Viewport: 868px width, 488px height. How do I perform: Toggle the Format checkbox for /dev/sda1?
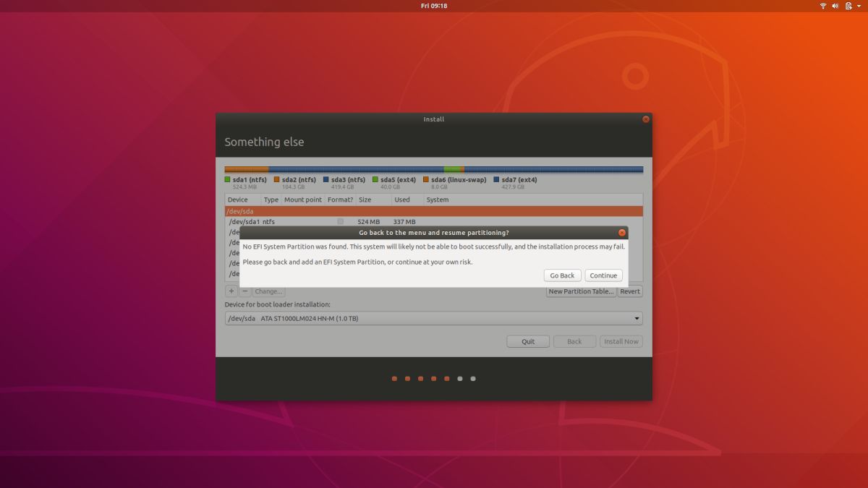340,221
